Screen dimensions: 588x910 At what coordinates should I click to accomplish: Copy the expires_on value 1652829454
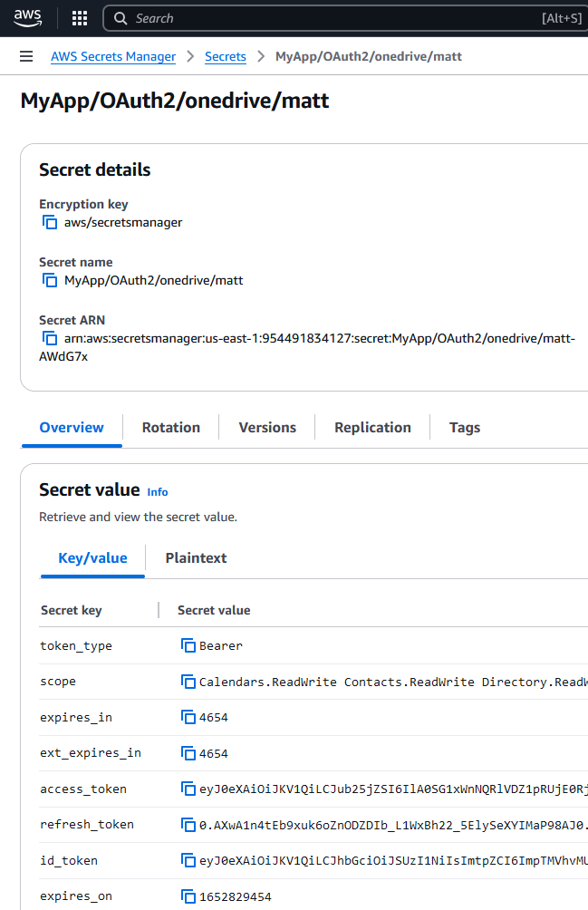[188, 896]
